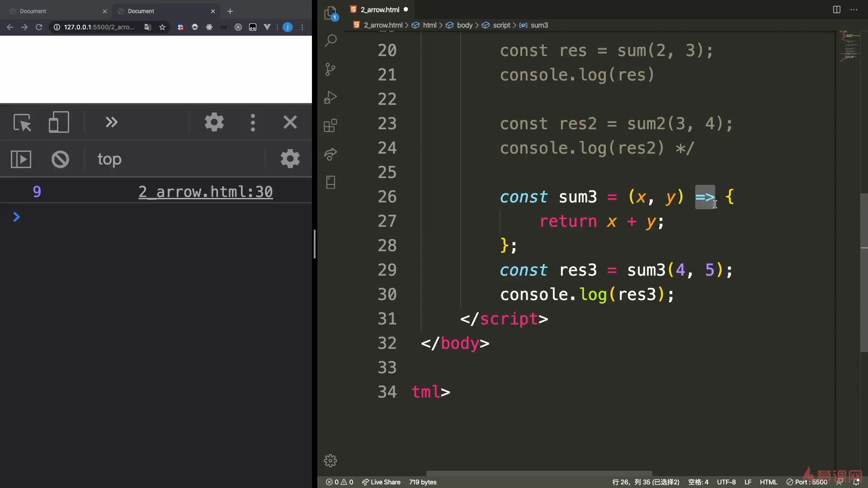868x488 pixels.
Task: Split the editor to the right
Action: click(x=837, y=9)
